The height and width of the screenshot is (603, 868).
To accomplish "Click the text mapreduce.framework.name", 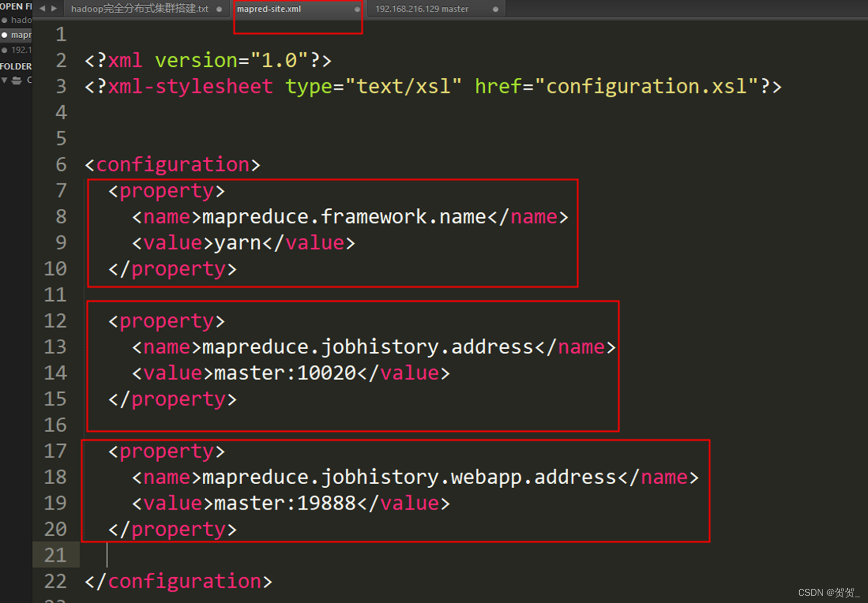I will [x=344, y=217].
